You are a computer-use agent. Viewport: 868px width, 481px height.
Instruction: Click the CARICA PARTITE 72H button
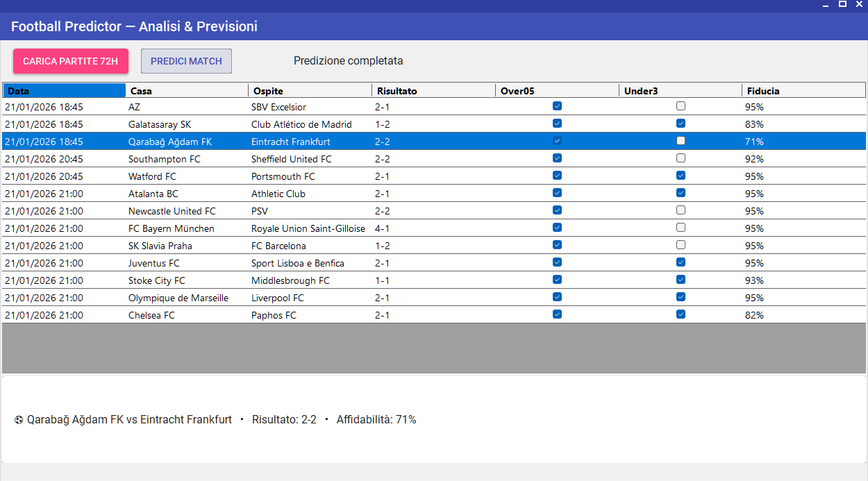(71, 61)
